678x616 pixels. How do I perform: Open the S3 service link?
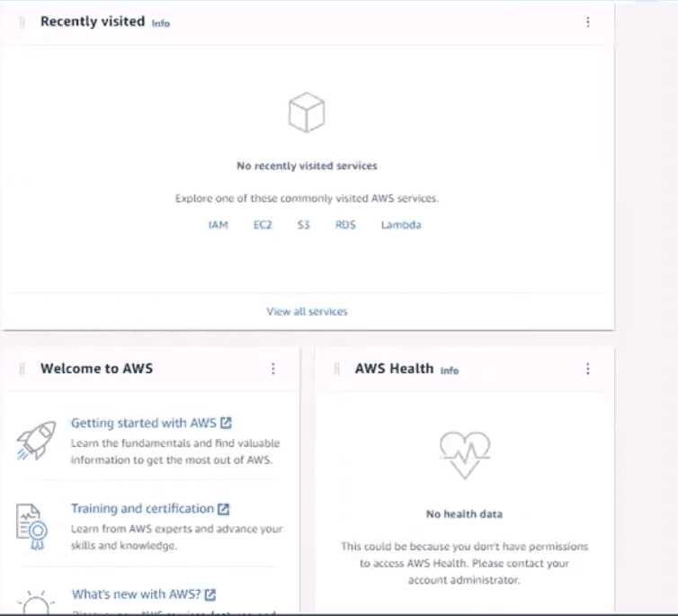[304, 225]
